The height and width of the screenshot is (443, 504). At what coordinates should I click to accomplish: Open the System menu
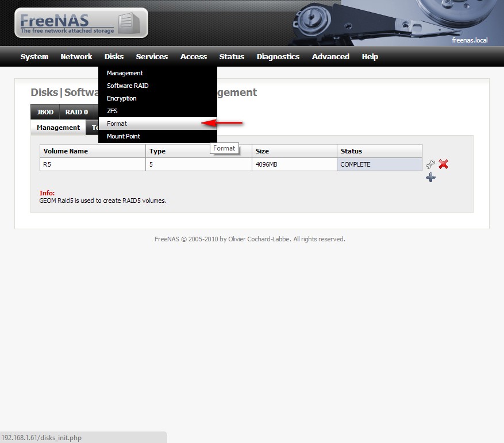pyautogui.click(x=34, y=56)
